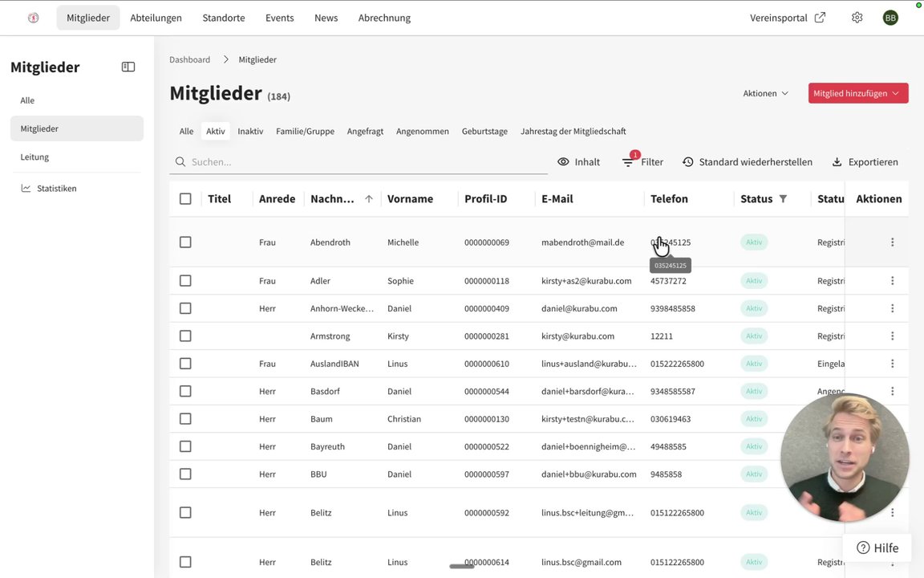Check the Baum row checkbox

(x=185, y=419)
